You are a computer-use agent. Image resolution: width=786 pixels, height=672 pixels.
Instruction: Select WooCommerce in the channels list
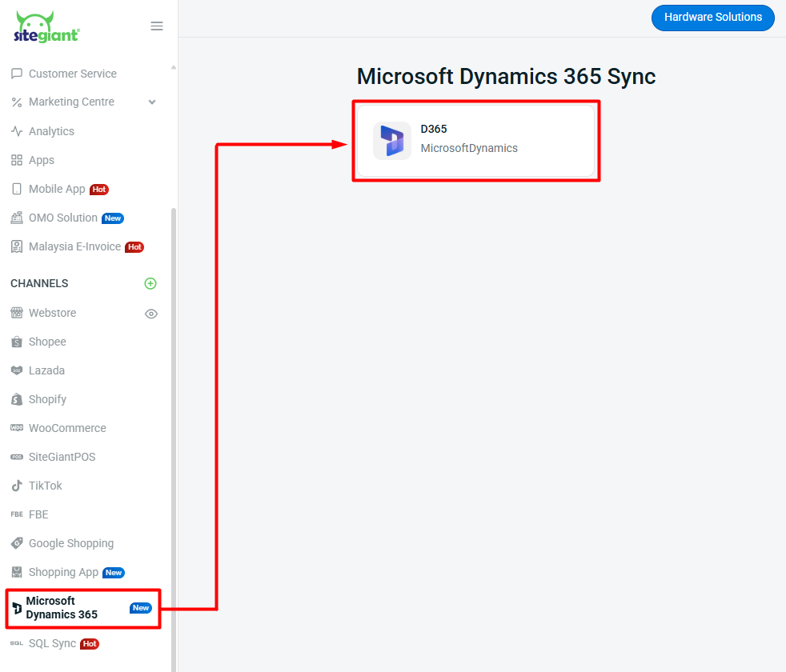[67, 428]
